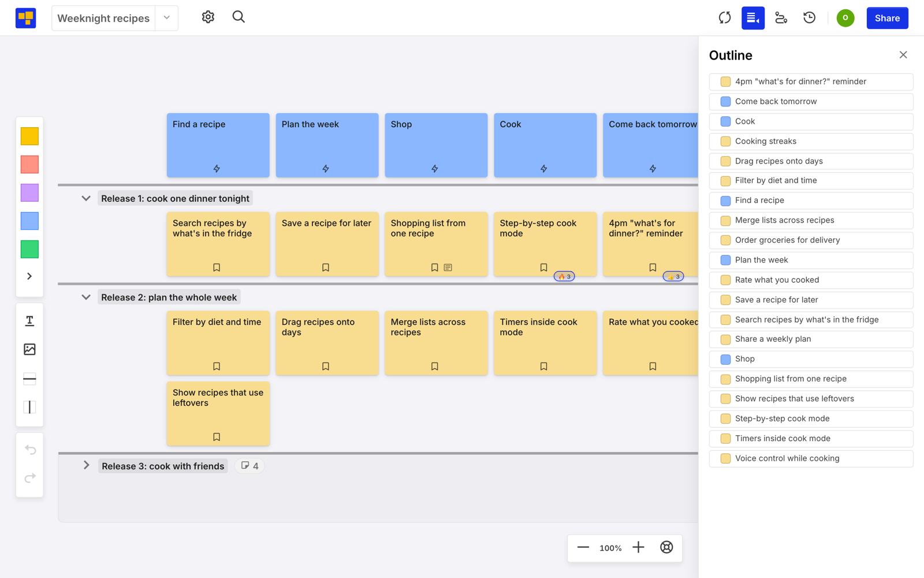
Task: Click the sync refresh icon
Action: [x=725, y=18]
